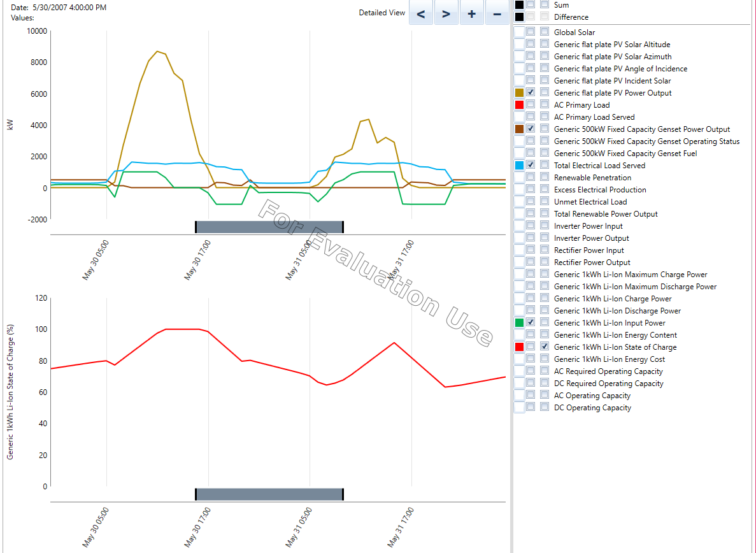
Task: Click the brown Genset Power Output color swatch
Action: [x=519, y=129]
